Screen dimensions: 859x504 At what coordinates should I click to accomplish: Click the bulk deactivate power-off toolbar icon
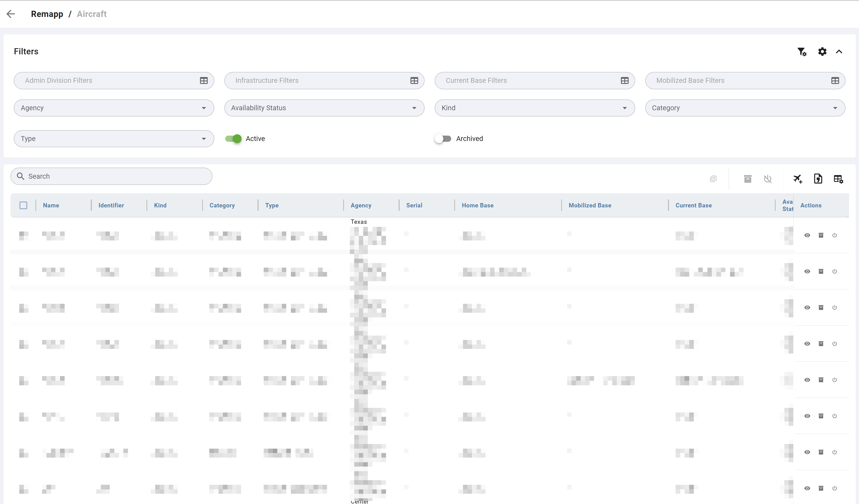[768, 179]
